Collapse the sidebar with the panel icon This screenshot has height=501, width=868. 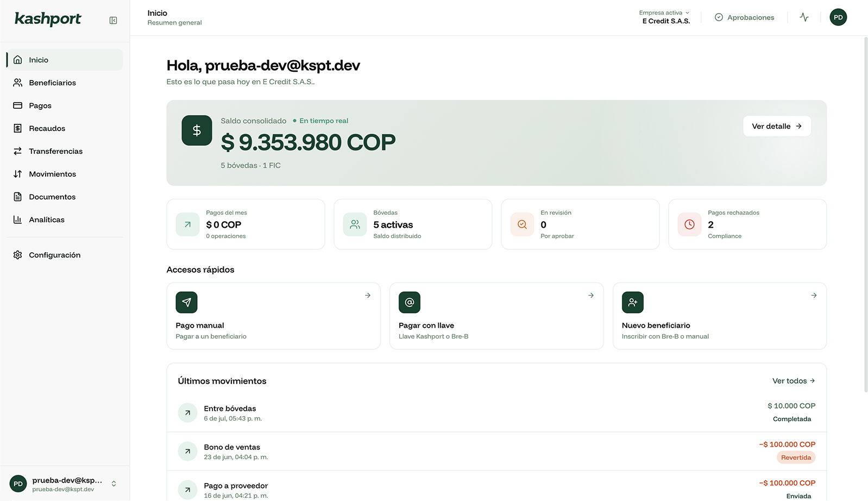tap(113, 20)
